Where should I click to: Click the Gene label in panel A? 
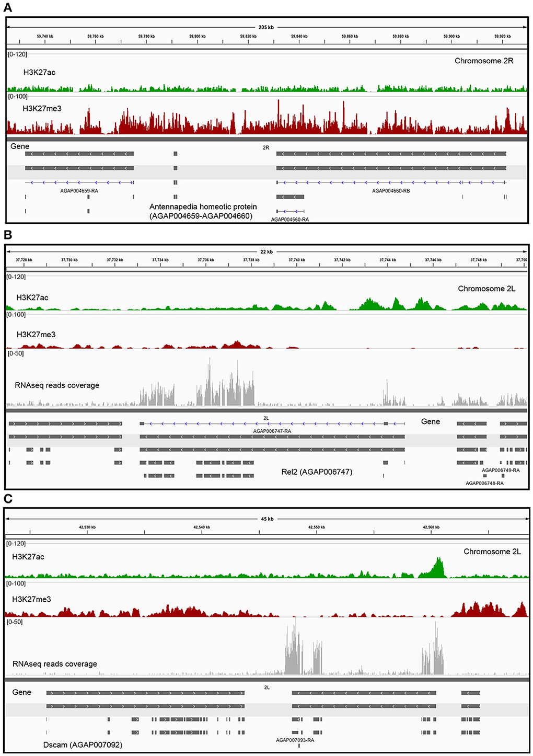coord(20,146)
